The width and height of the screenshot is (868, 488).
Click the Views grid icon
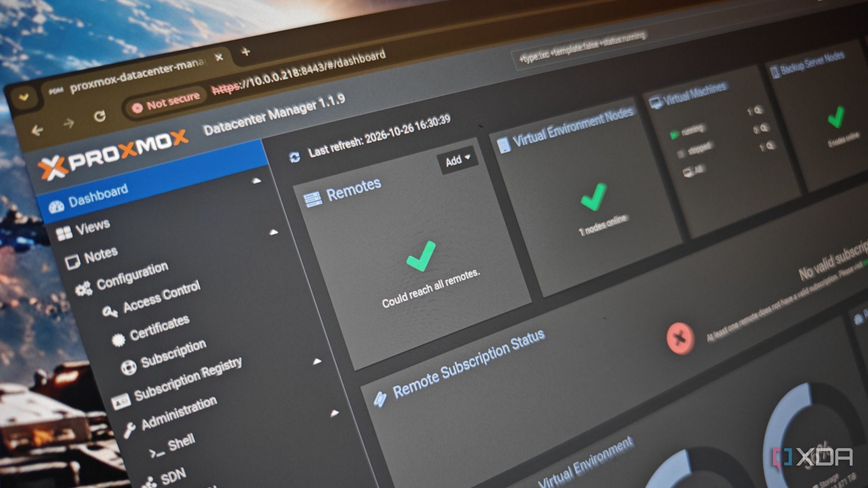tap(64, 234)
